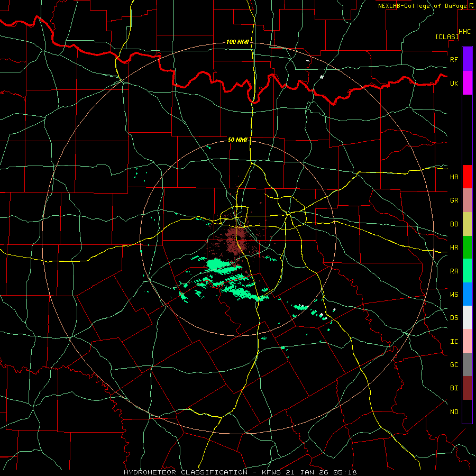Click the blue WS legend swatch

(x=467, y=294)
